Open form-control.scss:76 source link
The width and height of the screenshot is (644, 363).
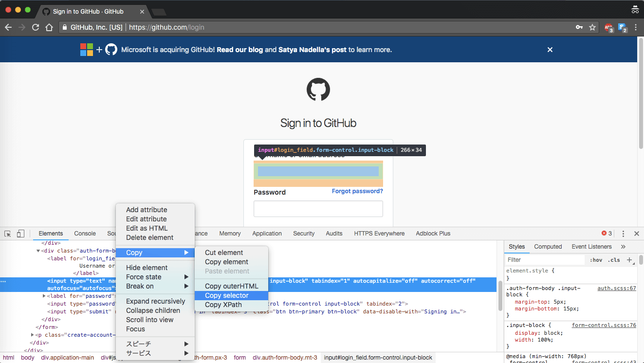(604, 326)
